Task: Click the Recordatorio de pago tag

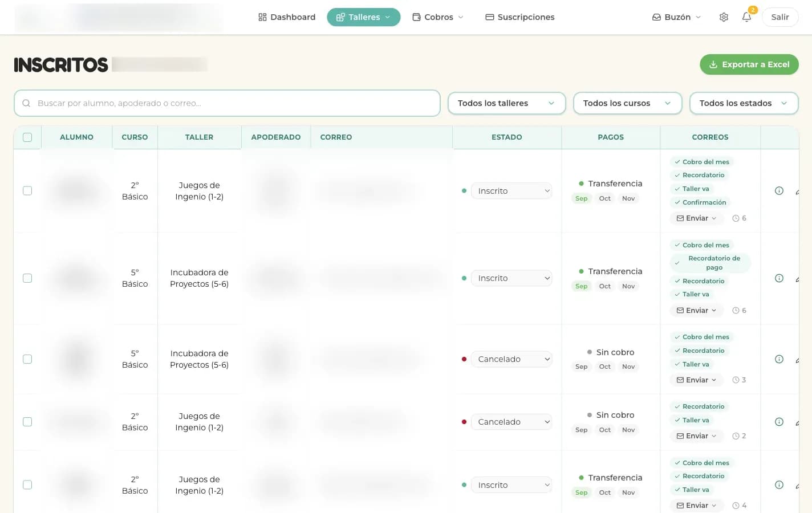Action: [710, 263]
